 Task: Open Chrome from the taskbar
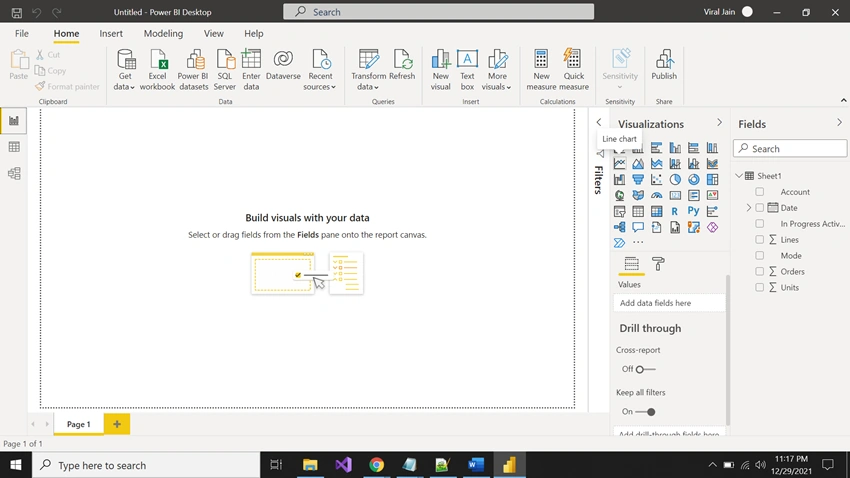coord(377,465)
